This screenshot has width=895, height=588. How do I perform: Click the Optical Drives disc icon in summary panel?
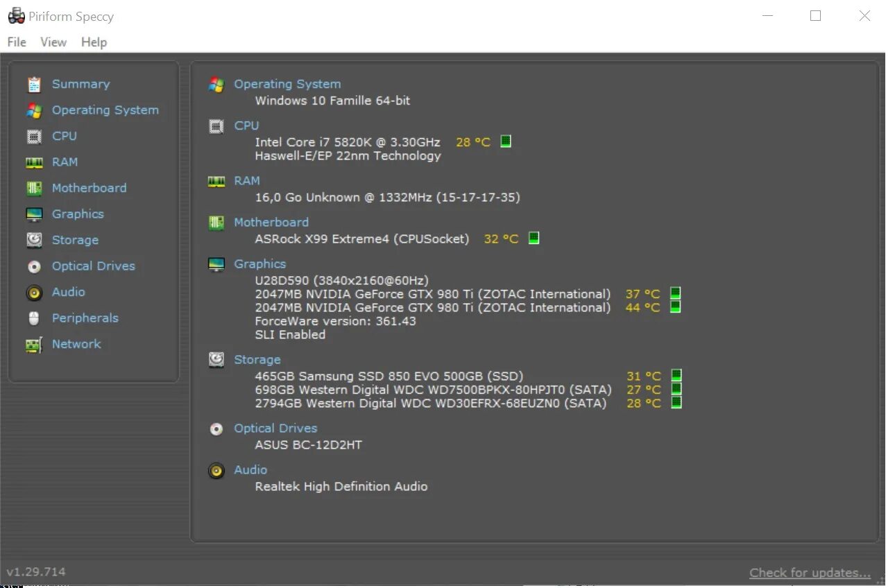pyautogui.click(x=216, y=429)
